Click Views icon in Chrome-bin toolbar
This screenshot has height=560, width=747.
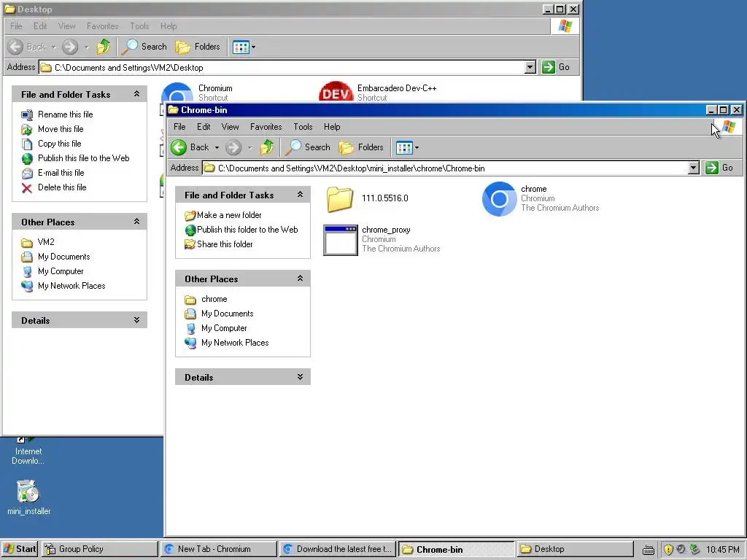click(404, 147)
